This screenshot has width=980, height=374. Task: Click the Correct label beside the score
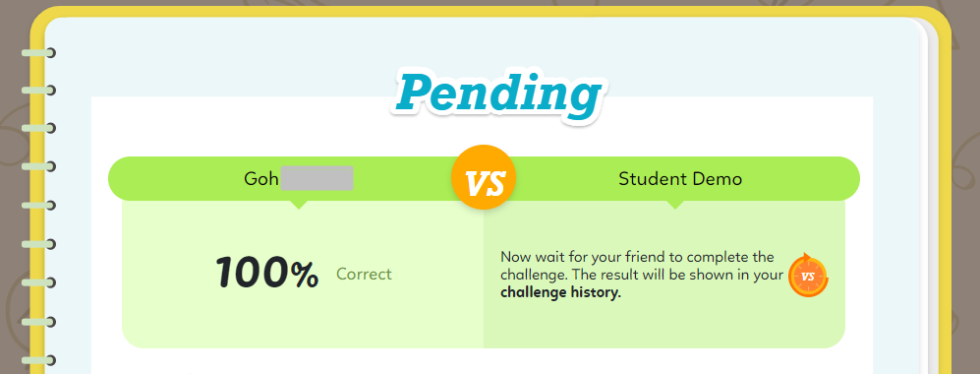click(364, 274)
